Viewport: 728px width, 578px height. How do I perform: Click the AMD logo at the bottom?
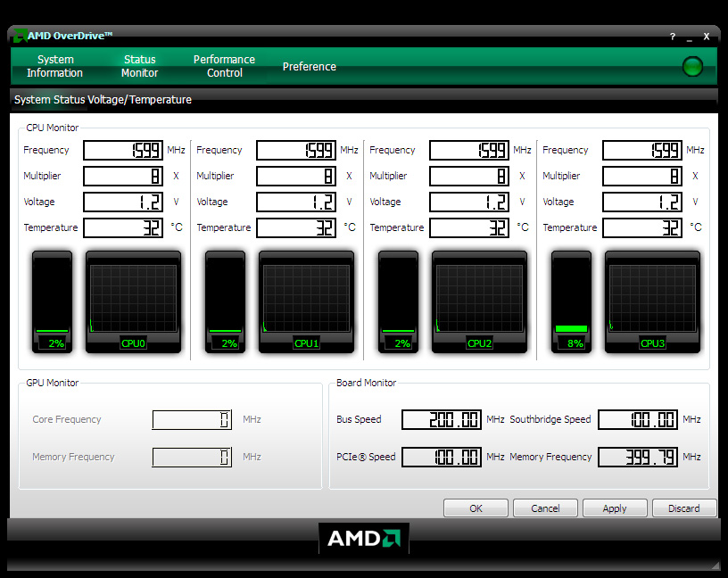click(x=364, y=538)
